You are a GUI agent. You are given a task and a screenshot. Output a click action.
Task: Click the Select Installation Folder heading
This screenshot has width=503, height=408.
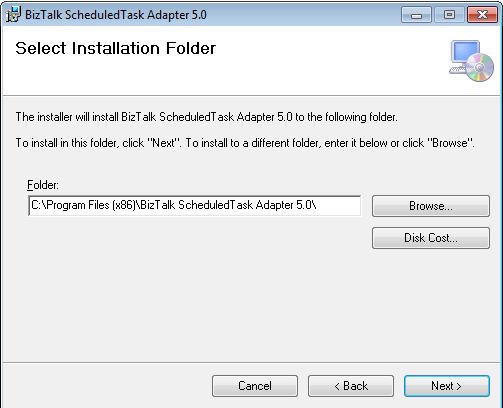click(116, 48)
